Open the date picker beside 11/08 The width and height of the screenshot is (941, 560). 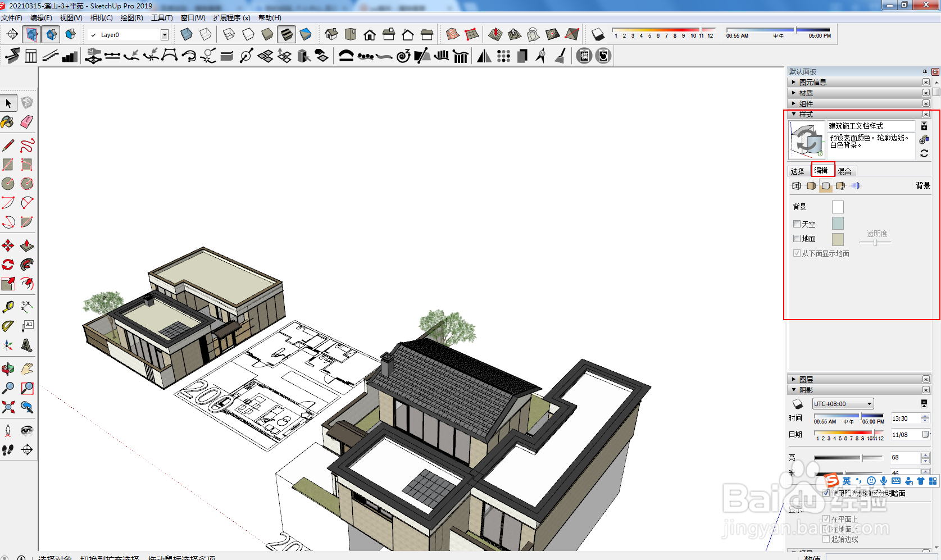pos(925,435)
